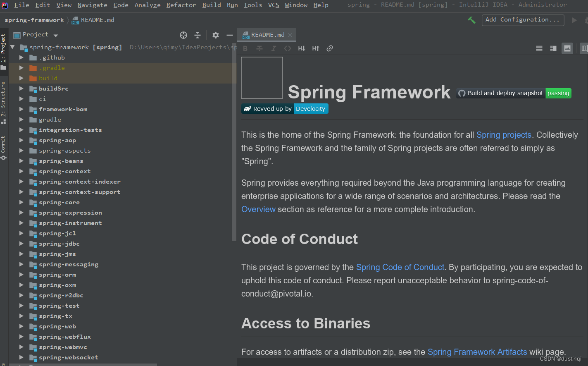This screenshot has height=366, width=588.
Task: Expand the .github folder
Action: tap(21, 57)
